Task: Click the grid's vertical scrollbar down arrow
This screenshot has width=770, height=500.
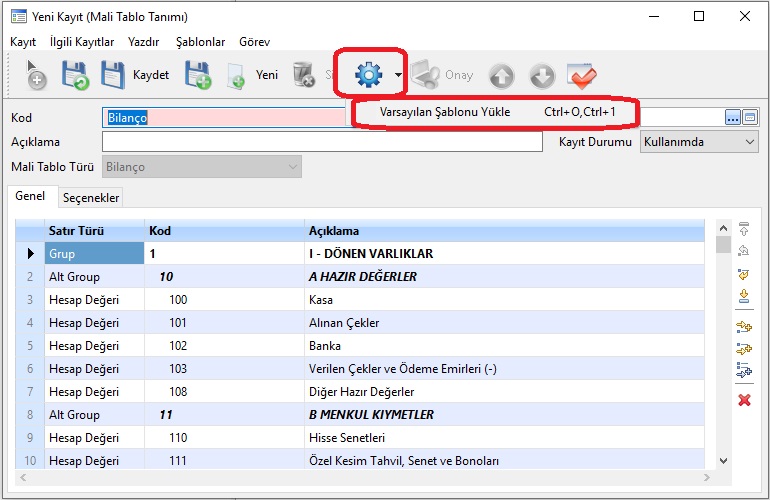Action: (x=723, y=461)
